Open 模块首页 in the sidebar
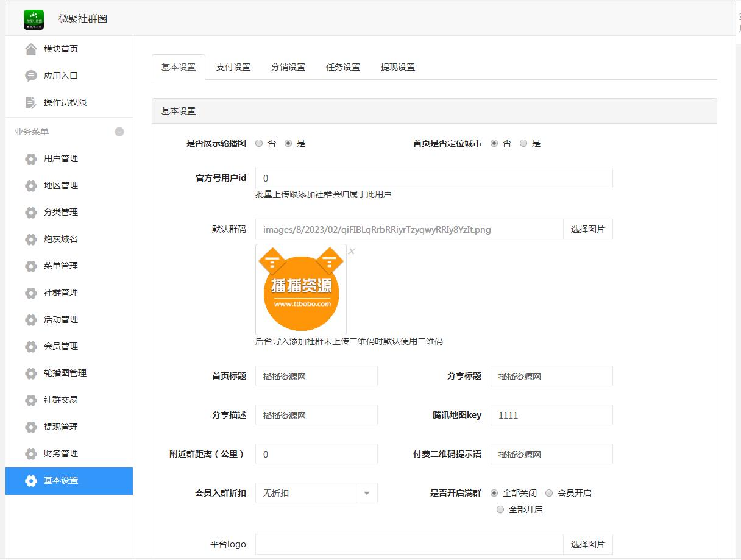 [x=69, y=49]
